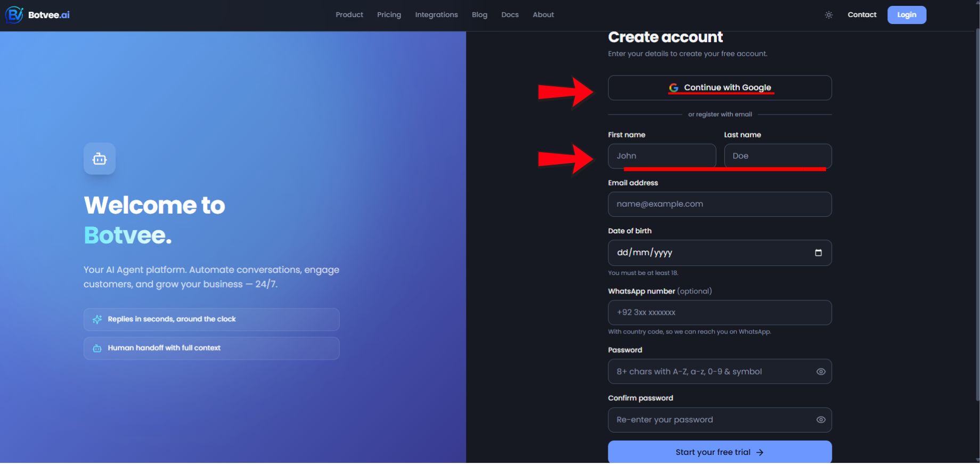Open the Docs navigation link
The width and height of the screenshot is (980, 464).
(510, 15)
